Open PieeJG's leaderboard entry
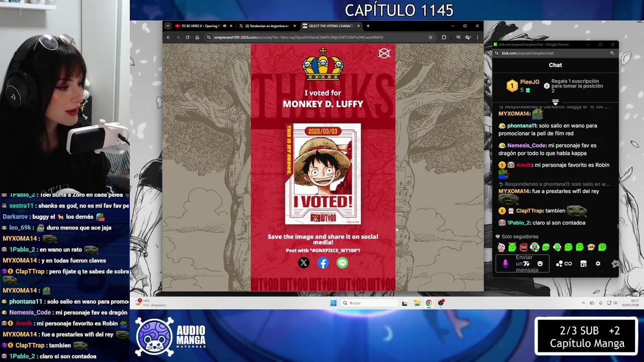This screenshot has height=362, width=644. tap(522, 85)
